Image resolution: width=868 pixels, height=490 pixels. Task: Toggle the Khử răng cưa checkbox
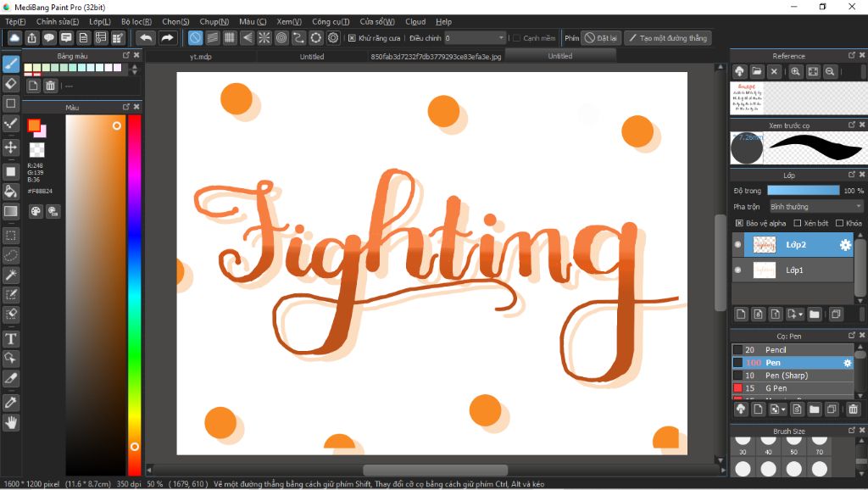tap(352, 38)
